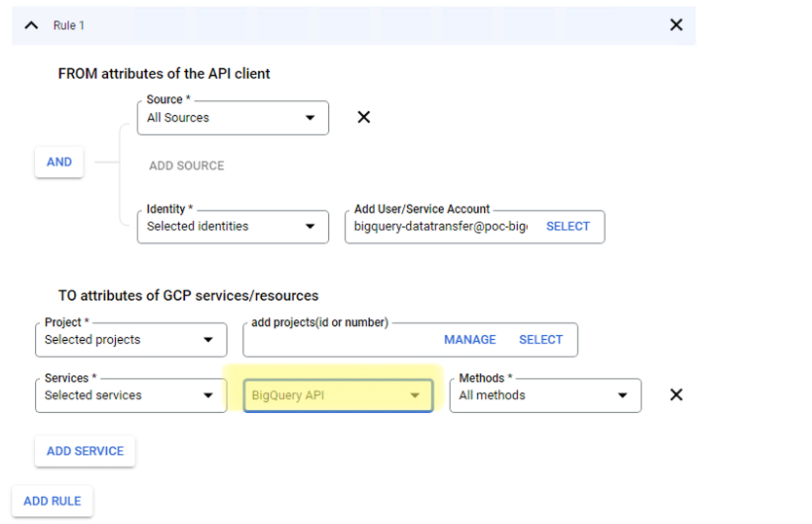Remove the All Sources entry X icon

(364, 117)
